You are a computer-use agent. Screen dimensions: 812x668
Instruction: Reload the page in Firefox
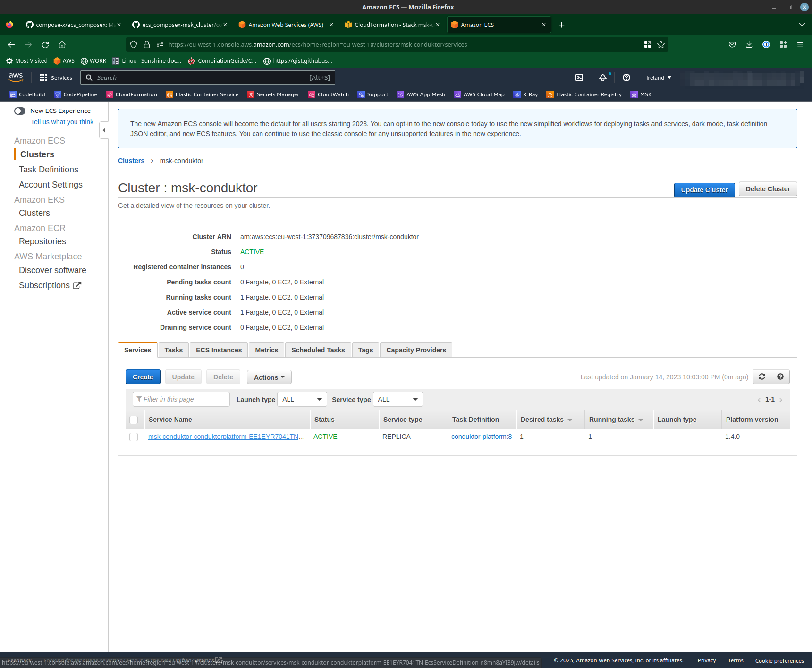(x=45, y=44)
